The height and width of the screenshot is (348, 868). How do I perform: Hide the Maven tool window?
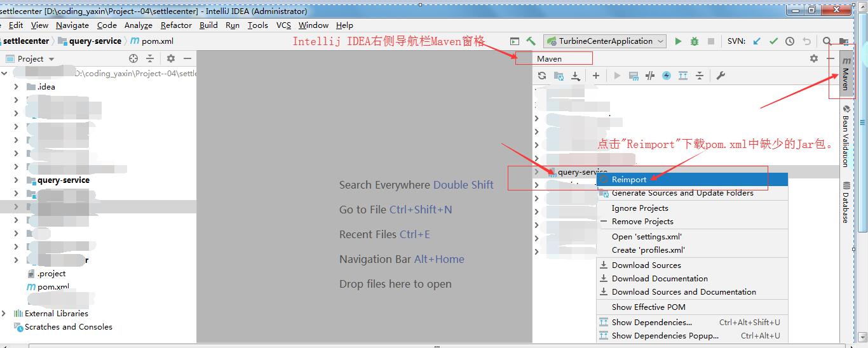pos(830,58)
